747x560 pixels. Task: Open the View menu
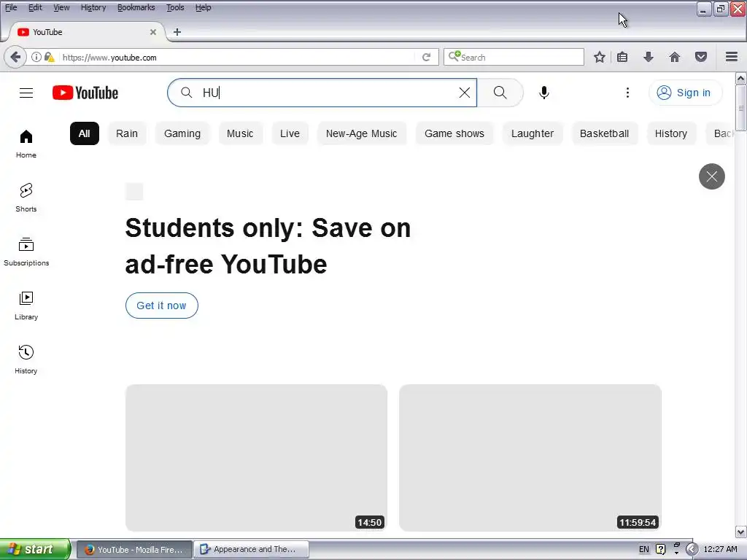pyautogui.click(x=61, y=7)
